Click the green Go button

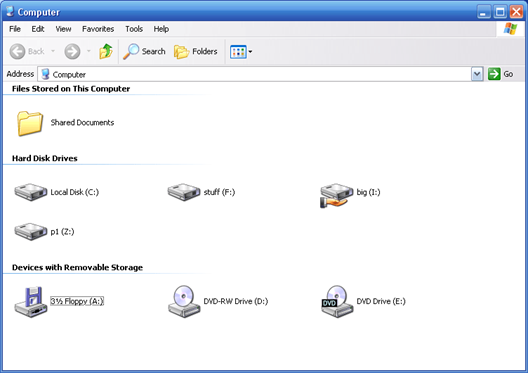tap(500, 74)
